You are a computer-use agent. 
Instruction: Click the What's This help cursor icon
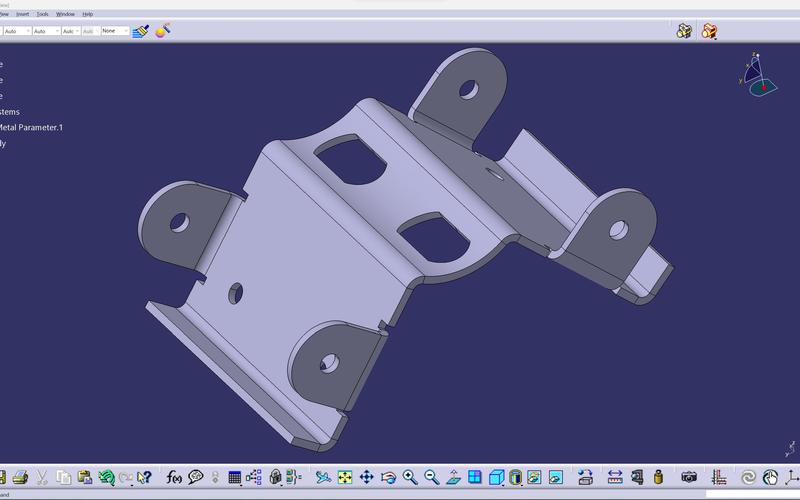point(144,478)
